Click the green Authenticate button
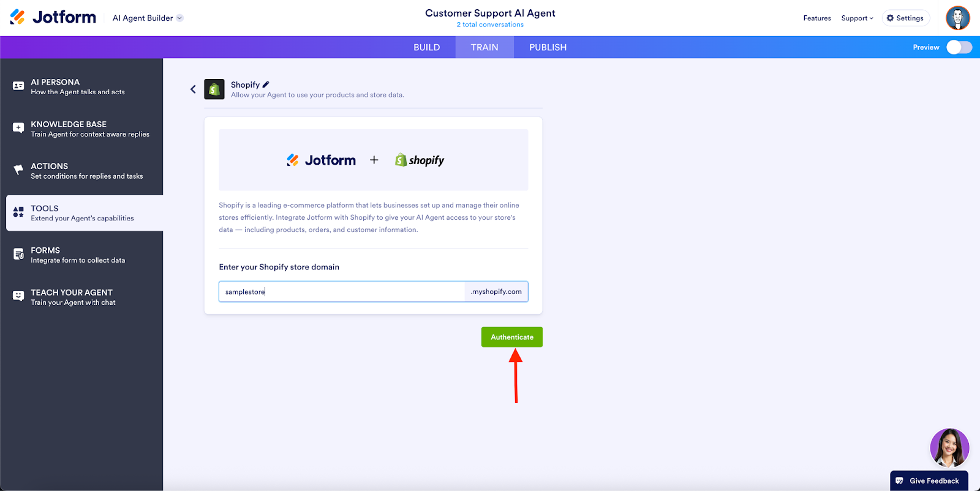980x491 pixels. click(x=511, y=337)
